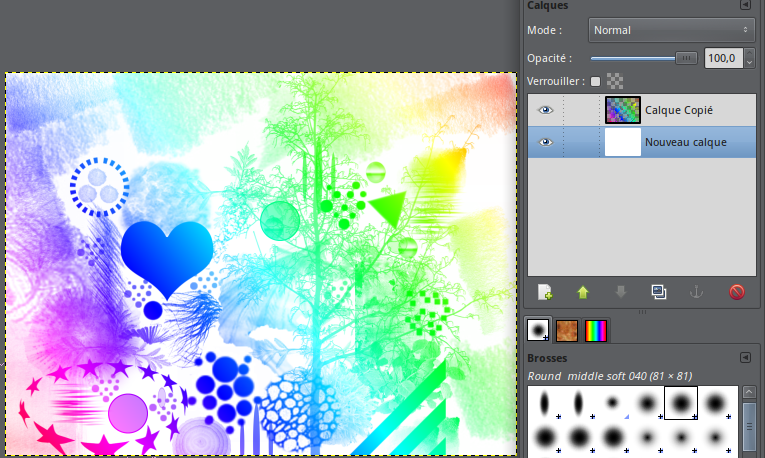Hide the Calque Copié layer
765x458 pixels.
pyautogui.click(x=545, y=110)
